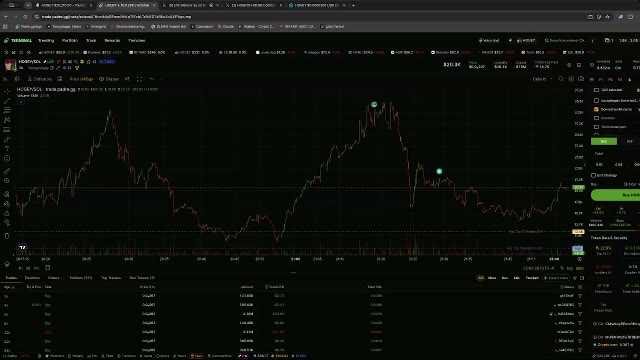Click the Voice chat button in header

[x=489, y=40]
